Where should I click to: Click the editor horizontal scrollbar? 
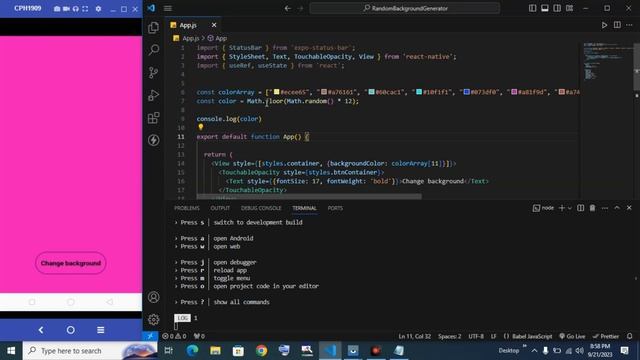[x=309, y=197]
